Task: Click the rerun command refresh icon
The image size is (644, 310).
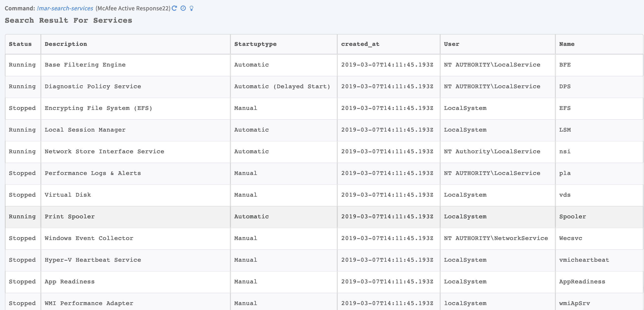Action: click(175, 8)
